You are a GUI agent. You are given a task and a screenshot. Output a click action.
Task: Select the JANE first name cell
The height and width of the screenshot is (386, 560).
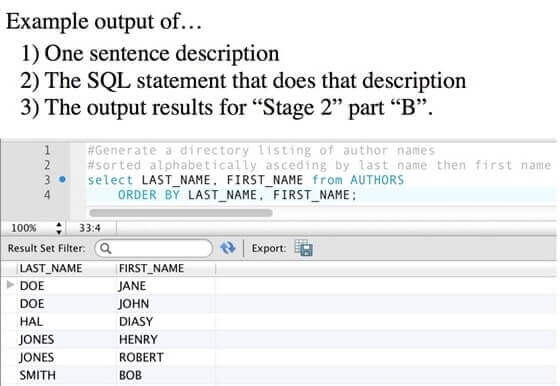(132, 286)
